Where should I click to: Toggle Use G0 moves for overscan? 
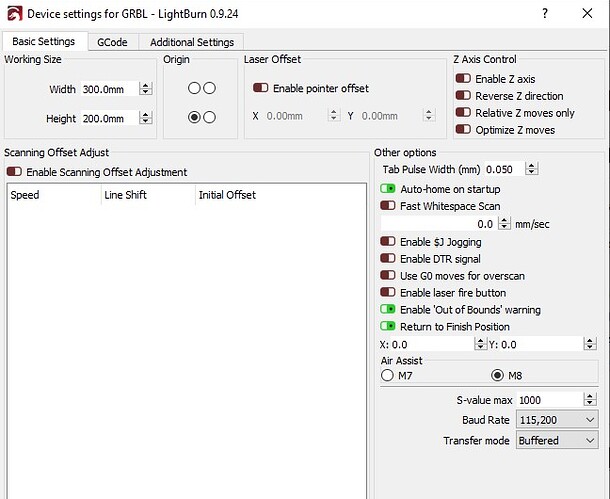pos(387,275)
